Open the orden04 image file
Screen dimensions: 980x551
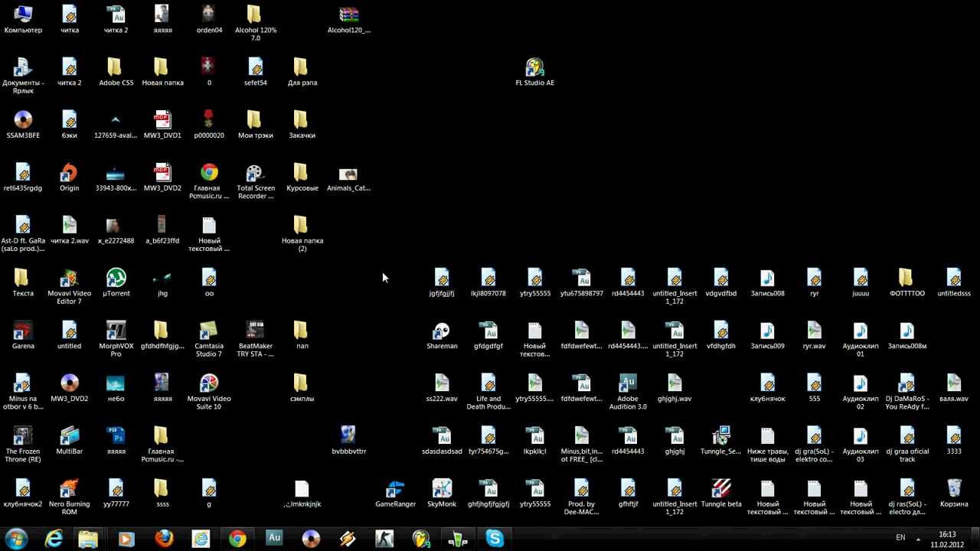tap(209, 20)
